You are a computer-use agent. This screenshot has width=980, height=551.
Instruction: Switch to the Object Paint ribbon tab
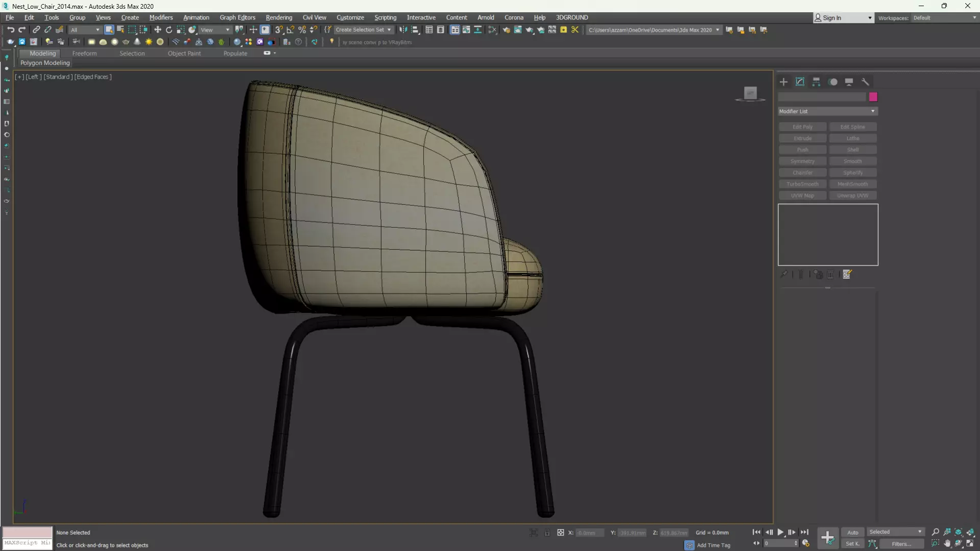(184, 53)
